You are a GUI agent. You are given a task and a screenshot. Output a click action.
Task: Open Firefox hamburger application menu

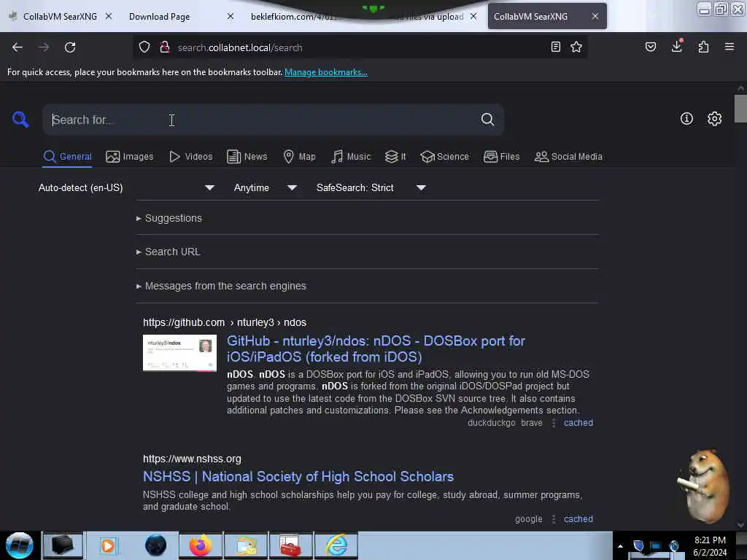click(729, 47)
